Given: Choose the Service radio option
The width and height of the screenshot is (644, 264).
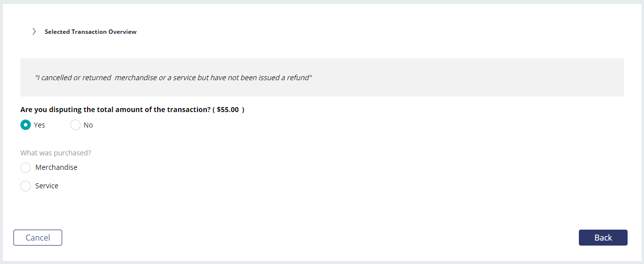Looking at the screenshot, I should 25,186.
